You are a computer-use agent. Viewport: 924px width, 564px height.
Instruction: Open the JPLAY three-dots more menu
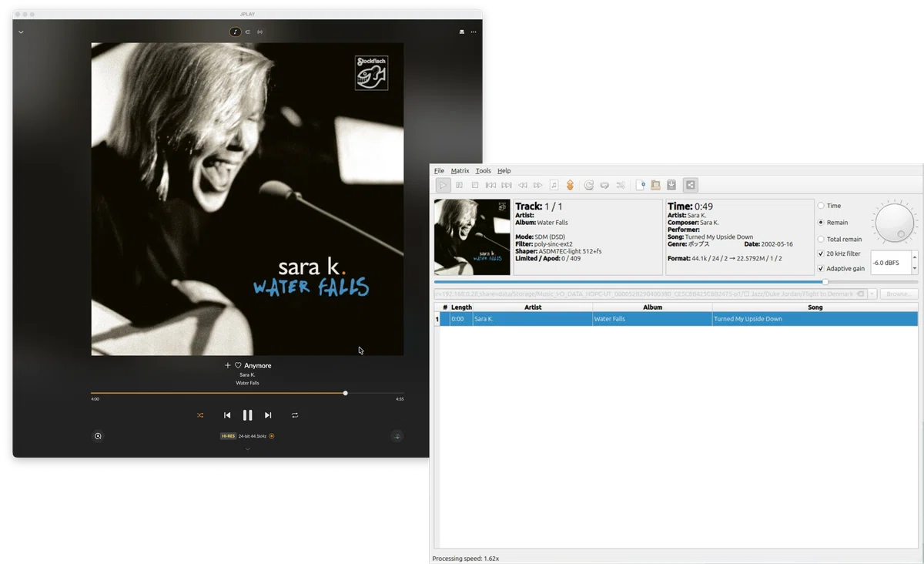click(x=474, y=32)
